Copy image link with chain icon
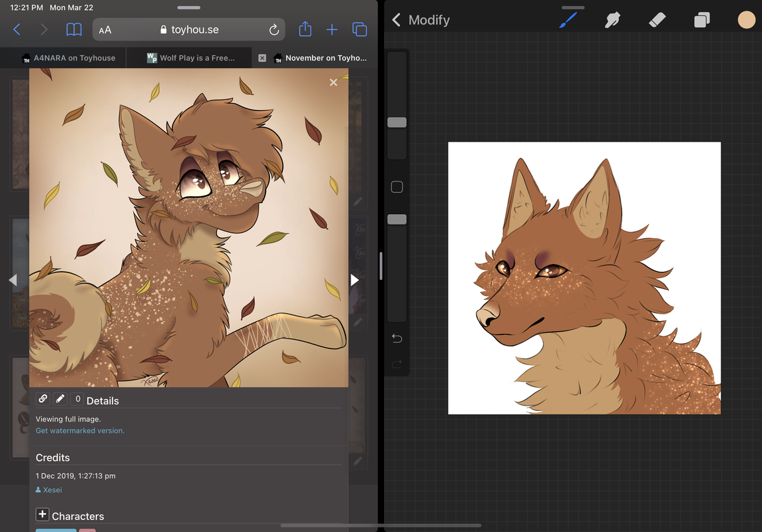The width and height of the screenshot is (762, 532). pos(43,398)
